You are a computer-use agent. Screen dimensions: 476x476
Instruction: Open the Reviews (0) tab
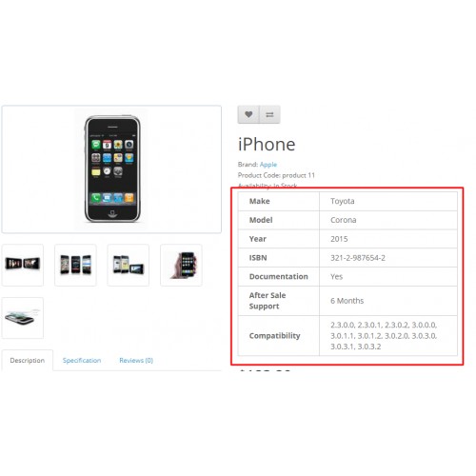[136, 361]
